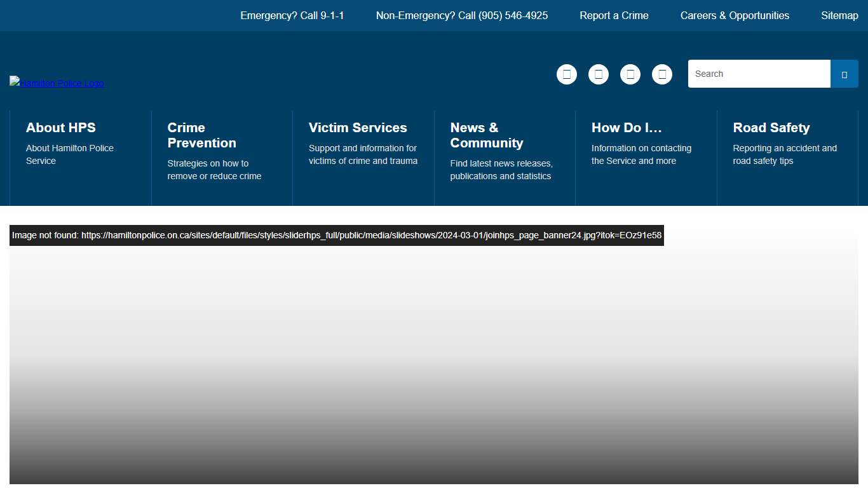Image resolution: width=868 pixels, height=488 pixels.
Task: Click the grey gradient slideshow area
Action: click(x=434, y=369)
